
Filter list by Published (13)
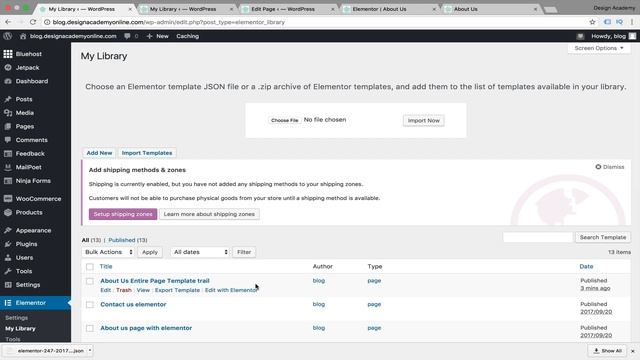pyautogui.click(x=128, y=240)
